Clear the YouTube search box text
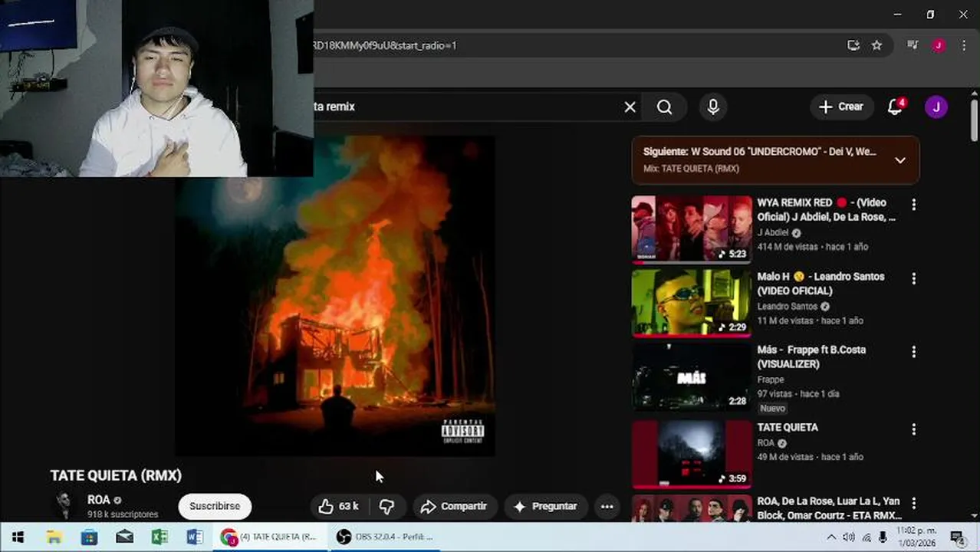Image resolution: width=980 pixels, height=552 pixels. click(630, 107)
